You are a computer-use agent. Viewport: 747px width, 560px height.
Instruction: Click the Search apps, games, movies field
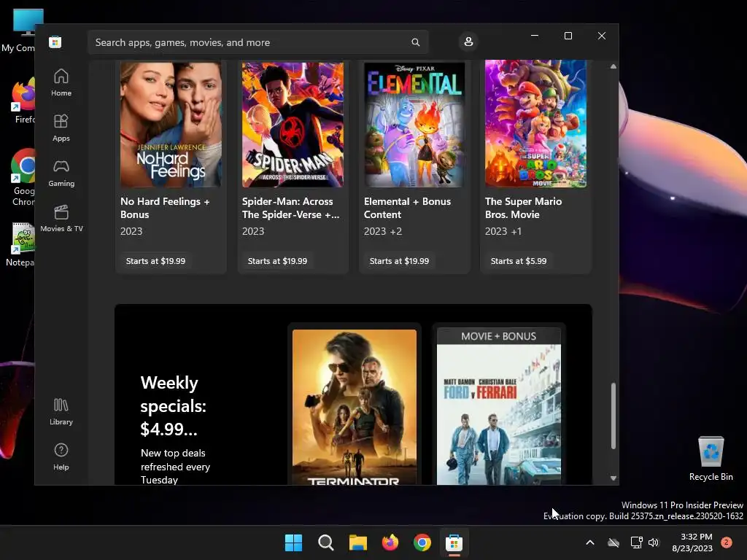(258, 42)
